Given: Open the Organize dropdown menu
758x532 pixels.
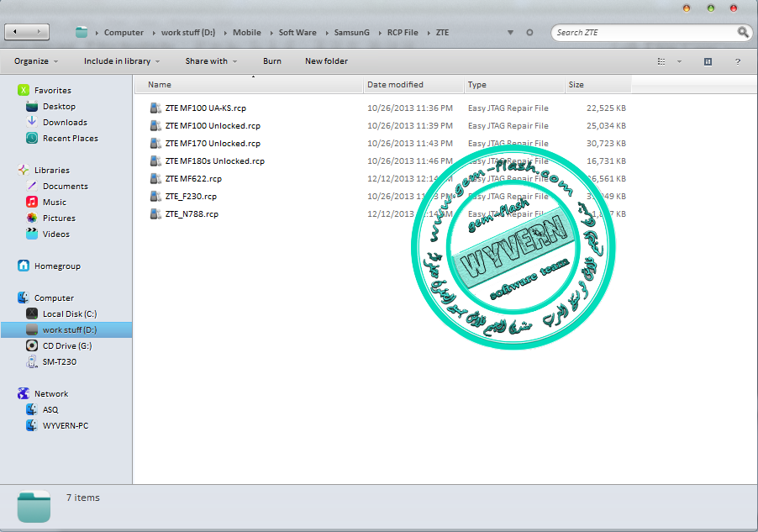Looking at the screenshot, I should tap(36, 61).
